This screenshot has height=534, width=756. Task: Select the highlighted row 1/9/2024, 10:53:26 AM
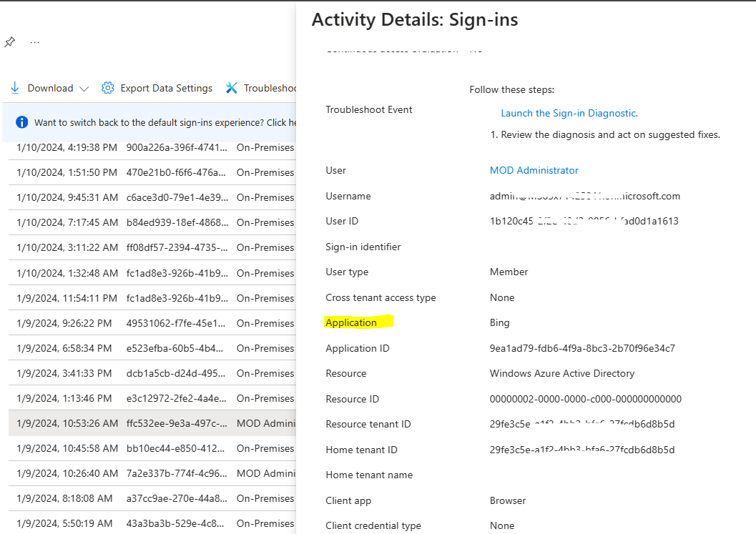[x=152, y=424]
